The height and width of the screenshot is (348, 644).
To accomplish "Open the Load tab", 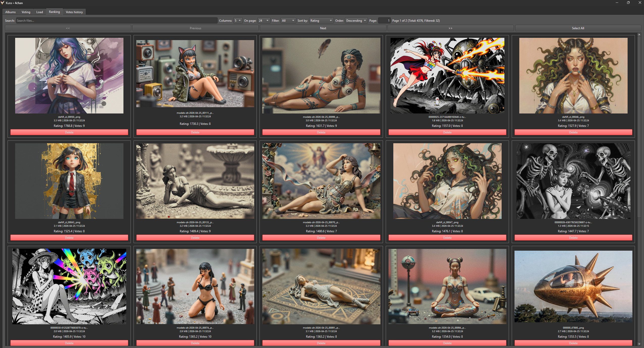I will pyautogui.click(x=39, y=12).
